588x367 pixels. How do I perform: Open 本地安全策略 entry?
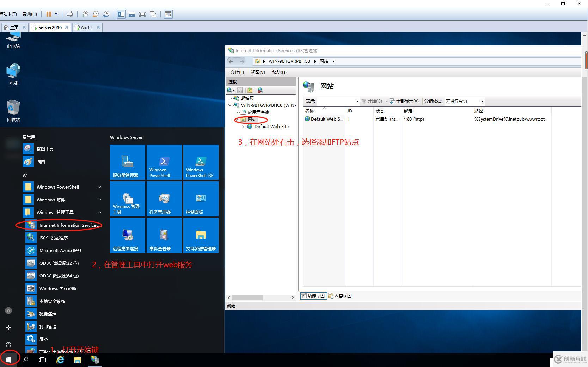(x=63, y=301)
